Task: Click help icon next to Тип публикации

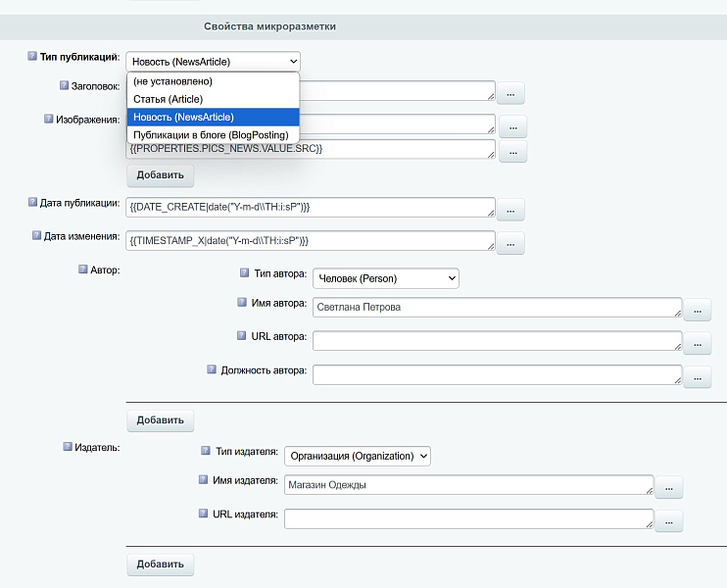Action: [32, 57]
